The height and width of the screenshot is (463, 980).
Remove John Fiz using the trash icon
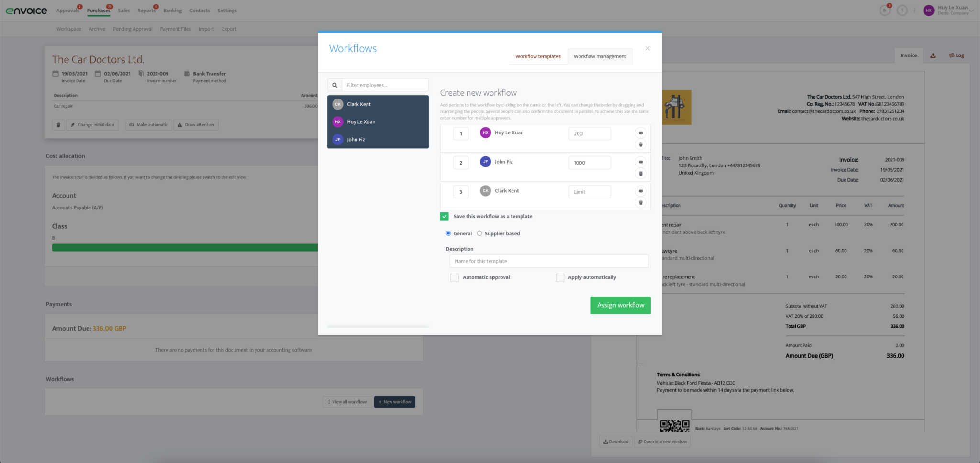pyautogui.click(x=641, y=173)
